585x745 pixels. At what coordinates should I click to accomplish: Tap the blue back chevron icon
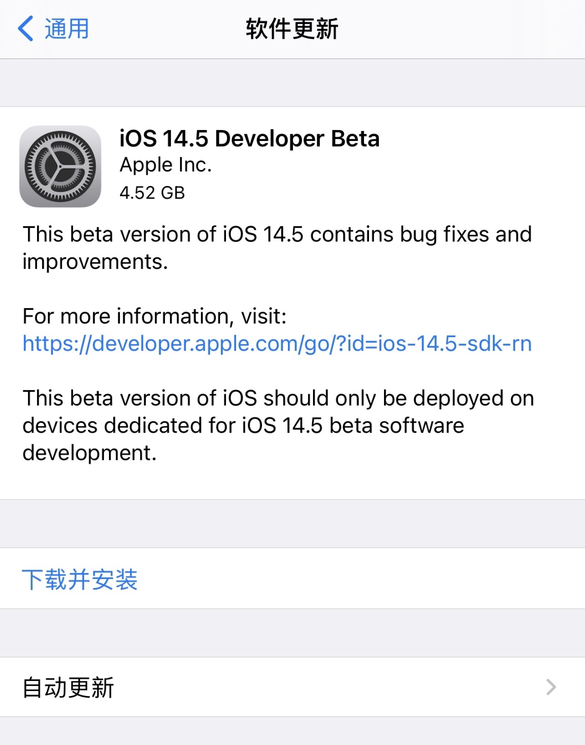(25, 29)
